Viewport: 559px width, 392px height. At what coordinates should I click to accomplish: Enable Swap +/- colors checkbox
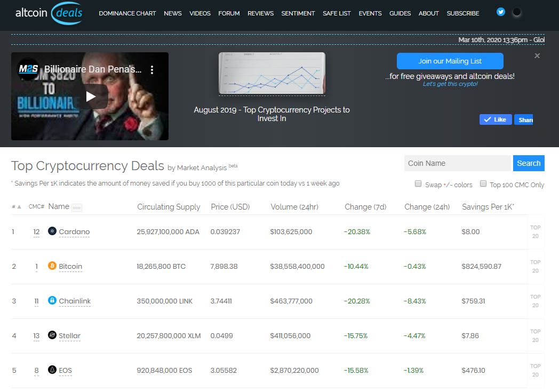coord(418,184)
